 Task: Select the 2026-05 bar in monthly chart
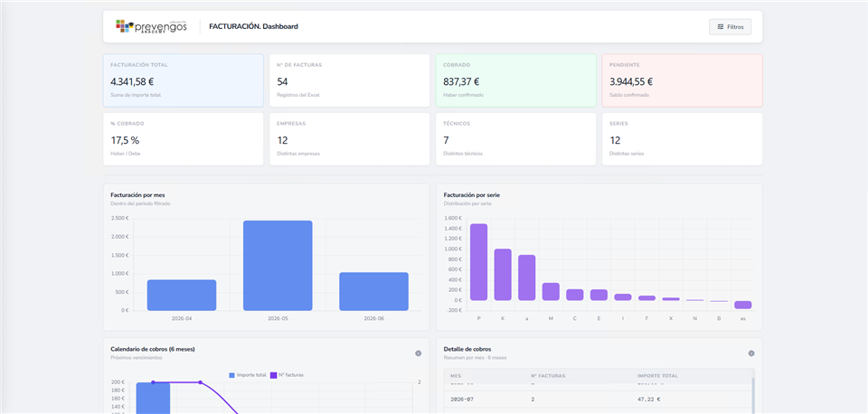[278, 266]
